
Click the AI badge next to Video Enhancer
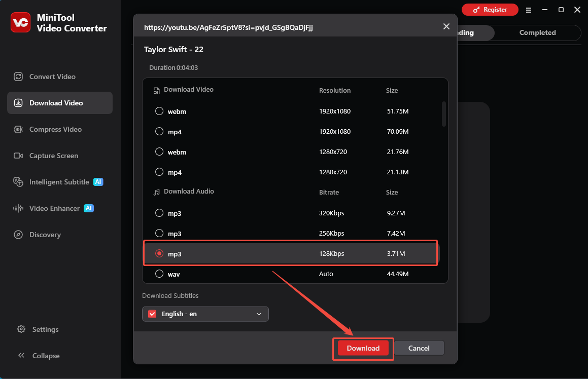coord(88,208)
